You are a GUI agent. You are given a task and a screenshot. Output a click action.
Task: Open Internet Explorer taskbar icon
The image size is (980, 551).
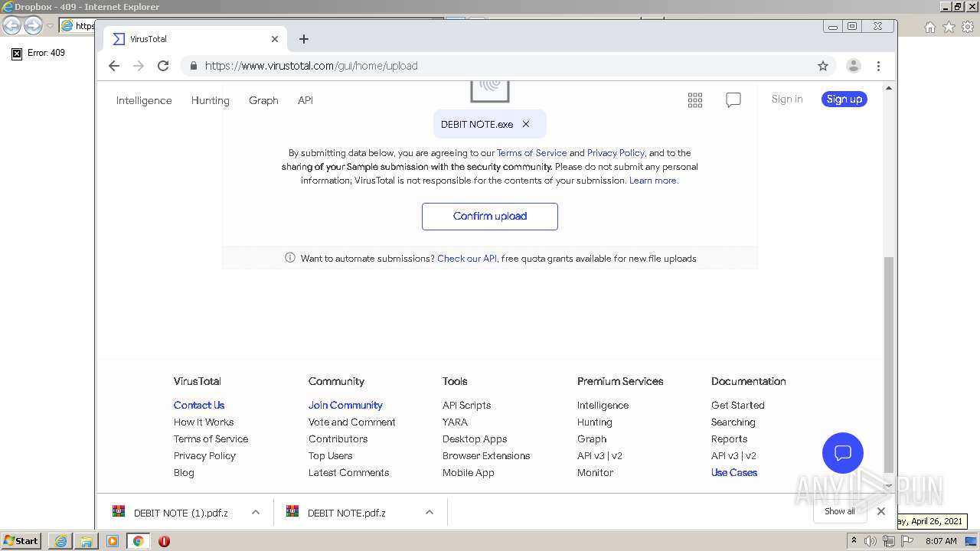click(x=60, y=541)
